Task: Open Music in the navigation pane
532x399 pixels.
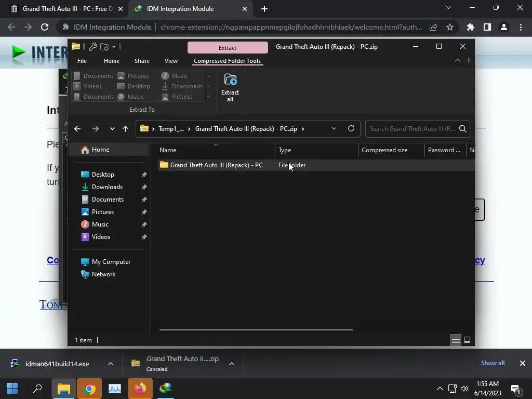Action: [100, 224]
